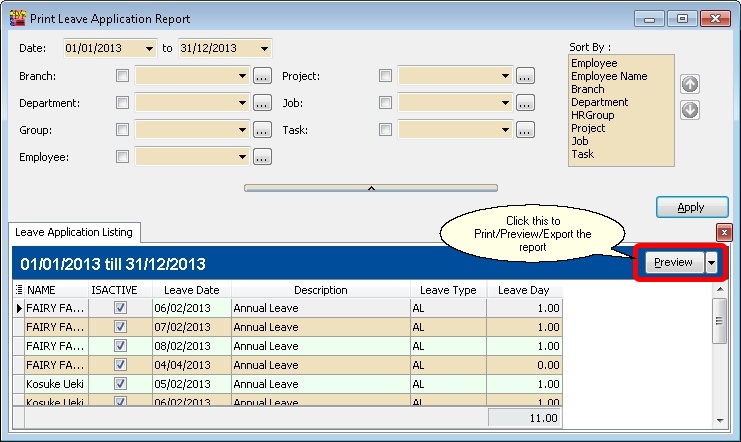Click the Apply button
This screenshot has height=442, width=741.
pyautogui.click(x=692, y=207)
